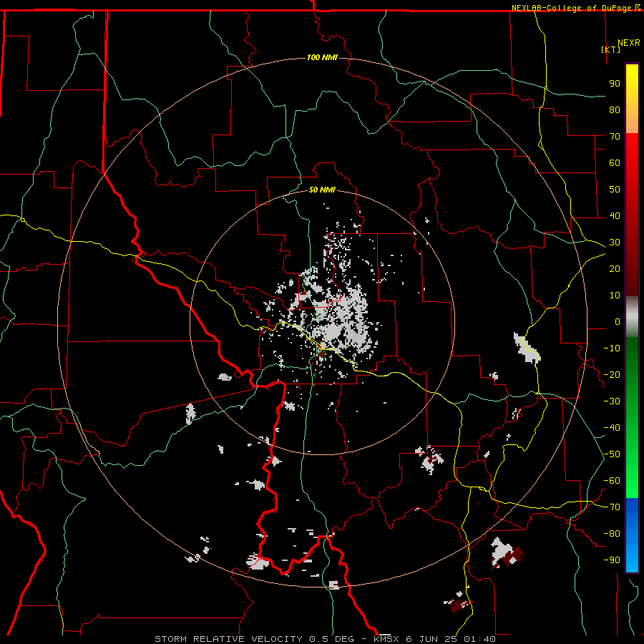Click the -20 value on velocity scale
This screenshot has height=644, width=644.
[x=612, y=374]
